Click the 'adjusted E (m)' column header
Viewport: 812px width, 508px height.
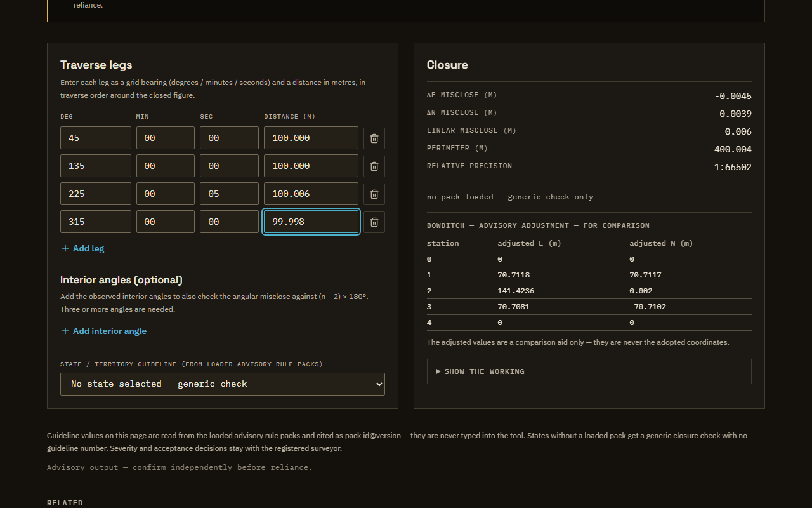coord(529,243)
